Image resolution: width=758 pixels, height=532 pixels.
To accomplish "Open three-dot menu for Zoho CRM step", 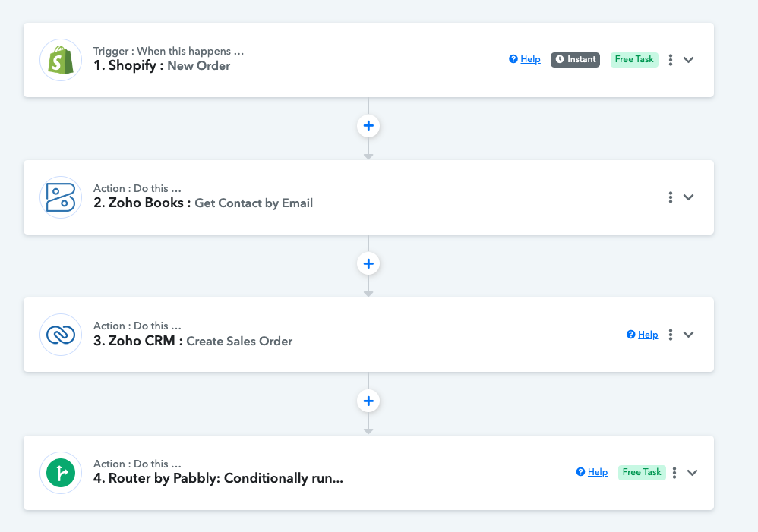I will click(670, 335).
